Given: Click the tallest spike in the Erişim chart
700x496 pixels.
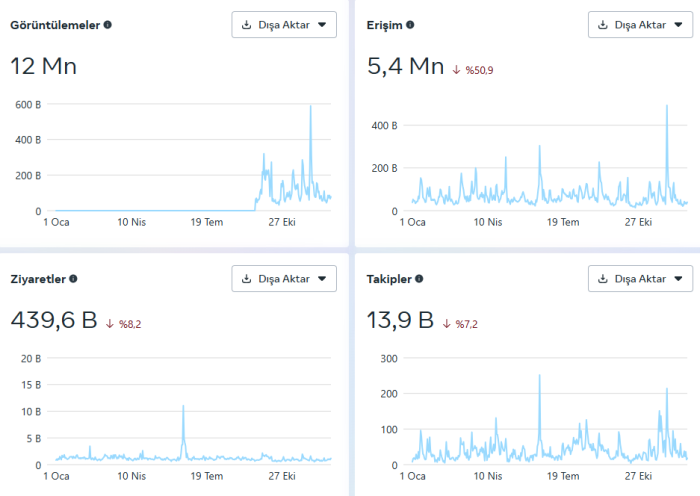Looking at the screenshot, I should click(x=667, y=107).
